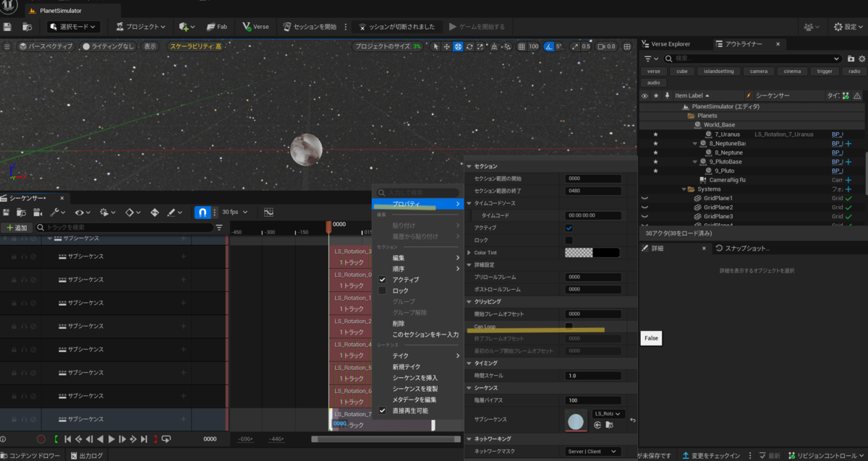Click the 時間スケール value field
868x461 pixels.
tap(593, 376)
